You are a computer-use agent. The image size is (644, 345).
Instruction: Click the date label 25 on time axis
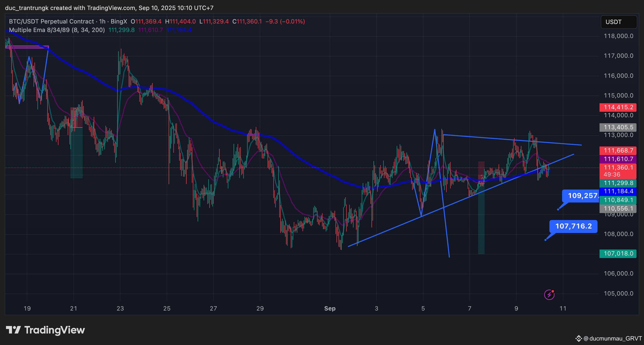click(x=167, y=308)
